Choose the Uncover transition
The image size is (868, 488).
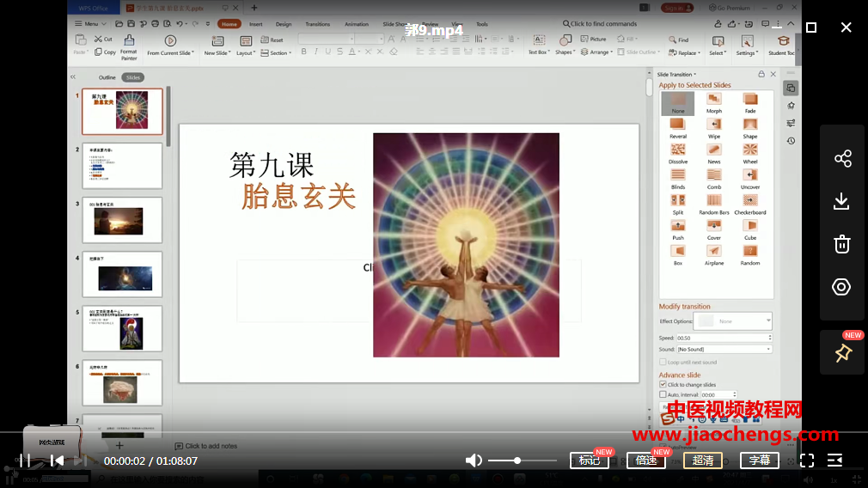(750, 180)
